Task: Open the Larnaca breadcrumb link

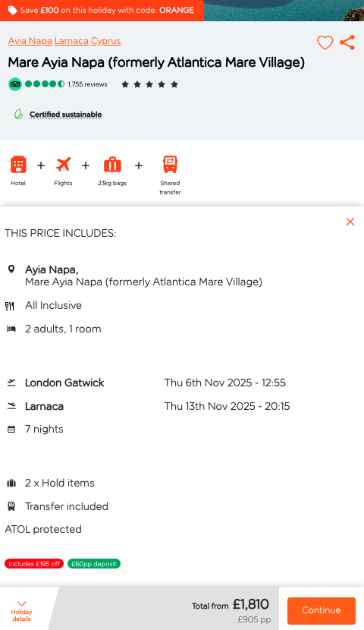Action: pos(71,41)
